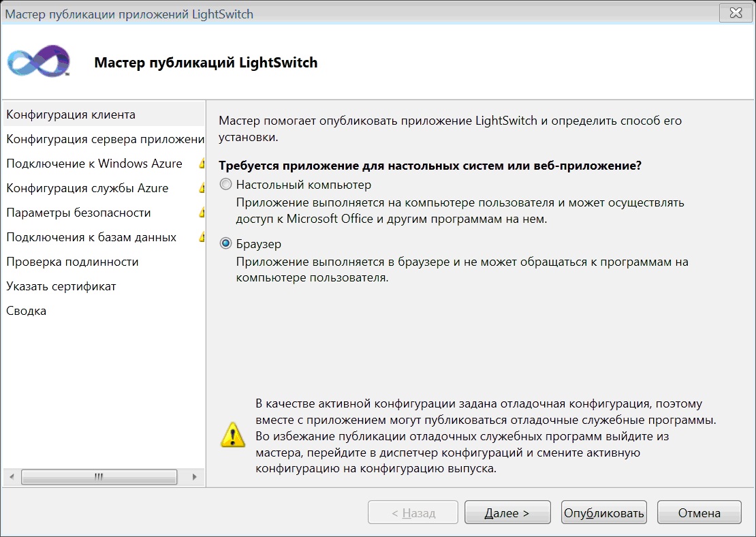This screenshot has height=537, width=756.
Task: Click the warning icon next to Конфигурация службы Azure
Action: click(202, 188)
